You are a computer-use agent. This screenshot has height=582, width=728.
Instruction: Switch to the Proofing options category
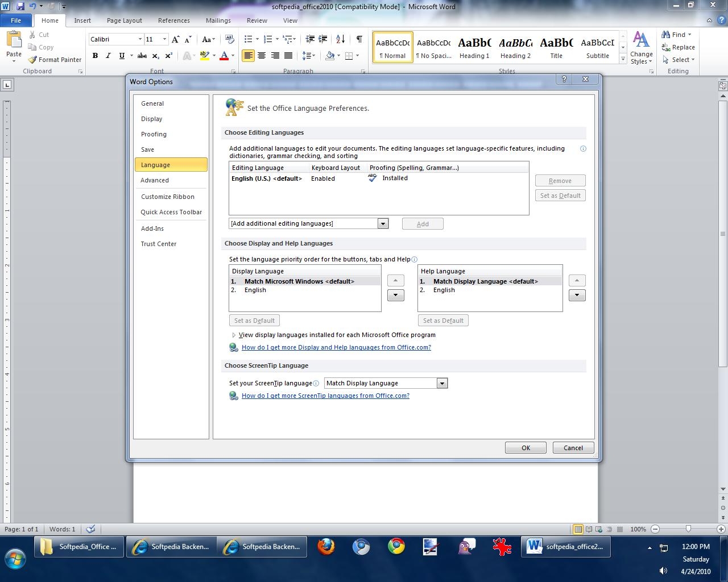point(154,134)
